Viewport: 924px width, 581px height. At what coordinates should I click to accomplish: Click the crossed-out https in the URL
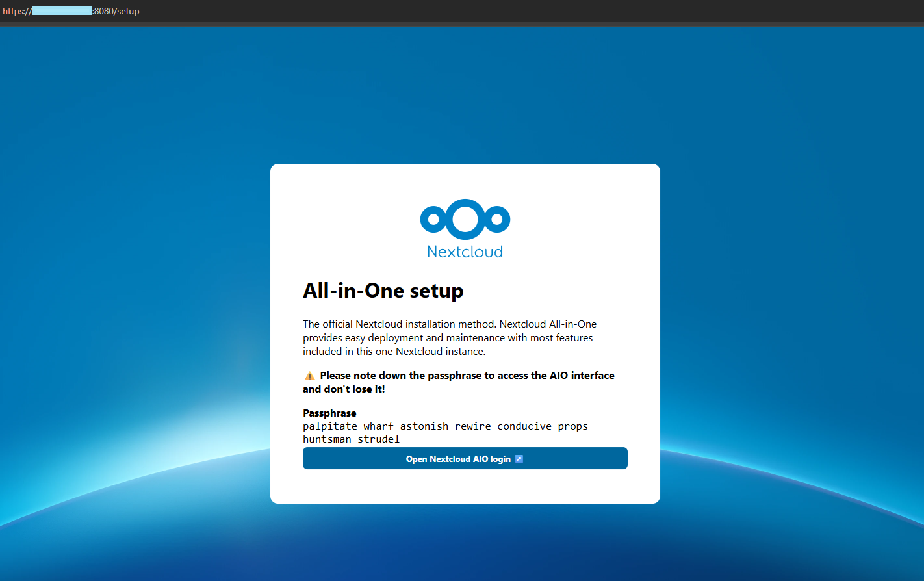click(13, 11)
